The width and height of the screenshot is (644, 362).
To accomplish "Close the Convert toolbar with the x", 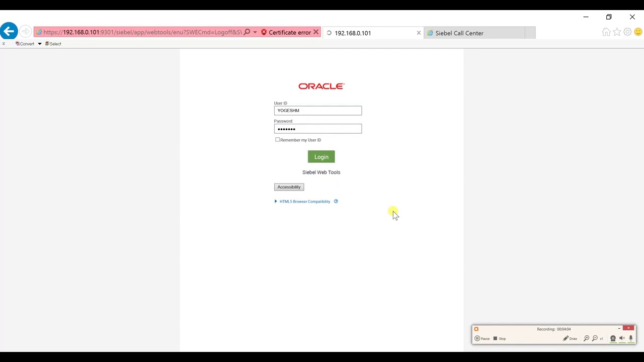I will coord(4,44).
